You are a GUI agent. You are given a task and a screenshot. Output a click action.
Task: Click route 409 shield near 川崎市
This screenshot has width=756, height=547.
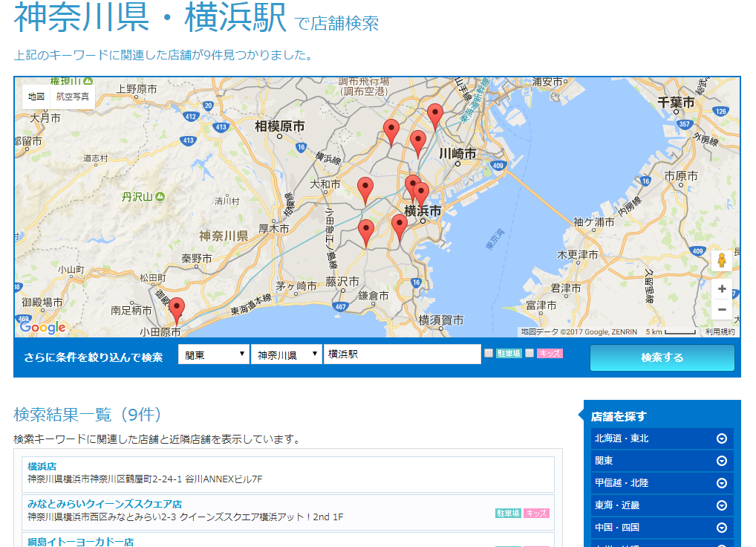click(498, 166)
